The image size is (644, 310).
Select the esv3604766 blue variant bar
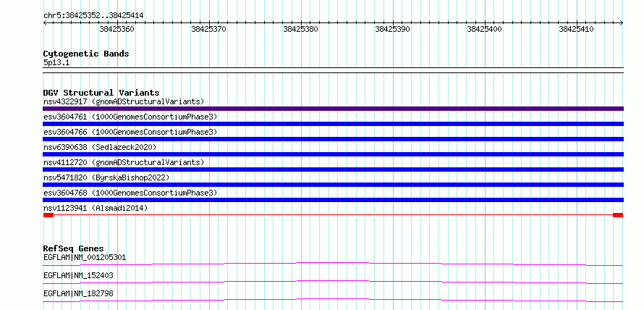point(333,139)
